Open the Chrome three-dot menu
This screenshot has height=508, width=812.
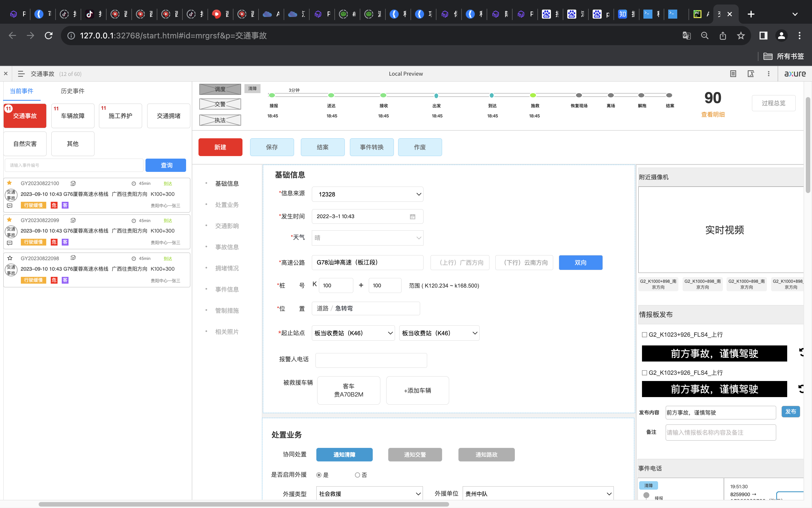point(800,36)
